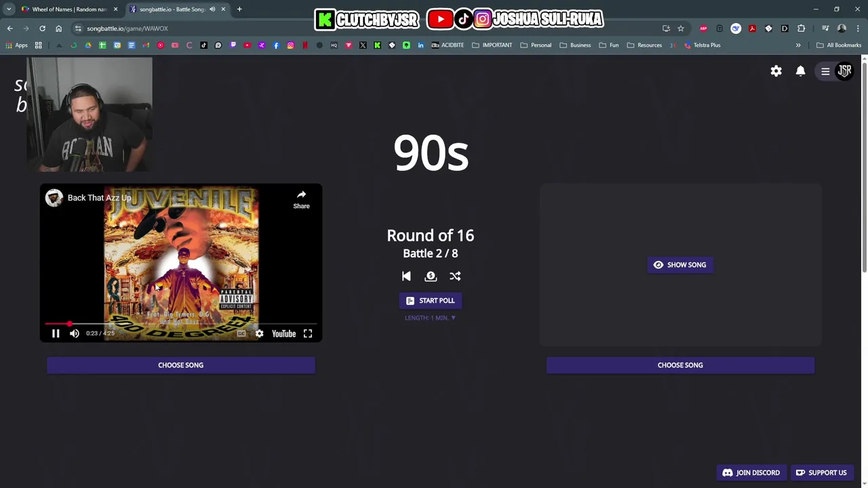
Task: Click the Juvenile album cover thumbnail
Action: 181,262
